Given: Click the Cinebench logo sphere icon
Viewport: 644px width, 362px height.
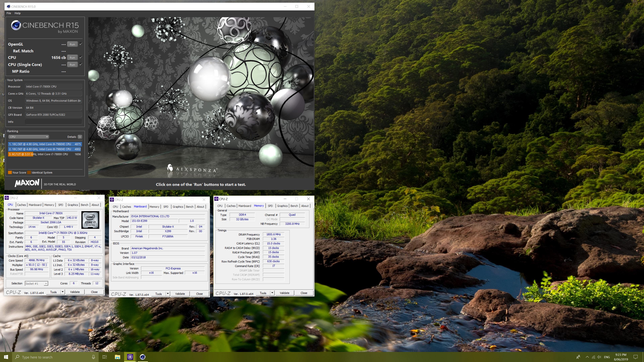Looking at the screenshot, I should tap(16, 25).
